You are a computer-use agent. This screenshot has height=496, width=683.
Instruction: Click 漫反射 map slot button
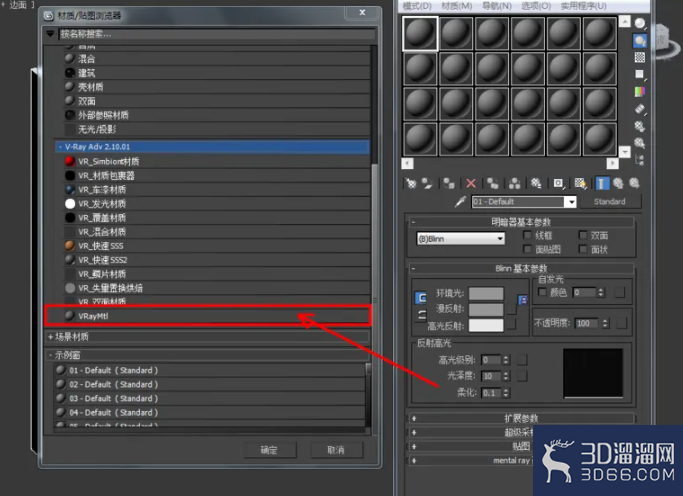pyautogui.click(x=512, y=310)
